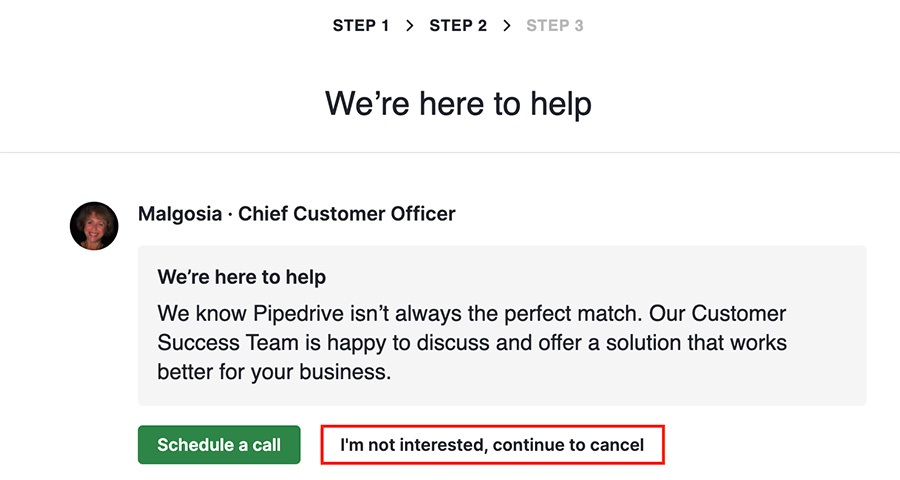Click the name Malgosia beside the avatar
The width and height of the screenshot is (900, 480).
(180, 214)
